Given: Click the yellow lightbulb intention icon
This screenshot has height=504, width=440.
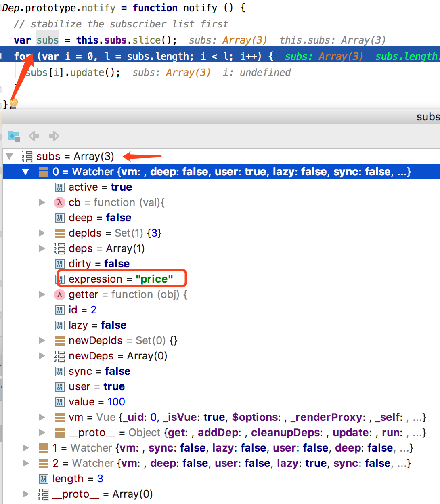Looking at the screenshot, I should click(x=14, y=103).
